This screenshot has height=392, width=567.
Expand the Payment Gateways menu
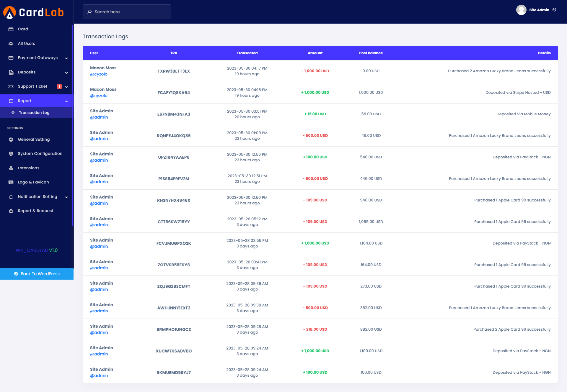(66, 58)
